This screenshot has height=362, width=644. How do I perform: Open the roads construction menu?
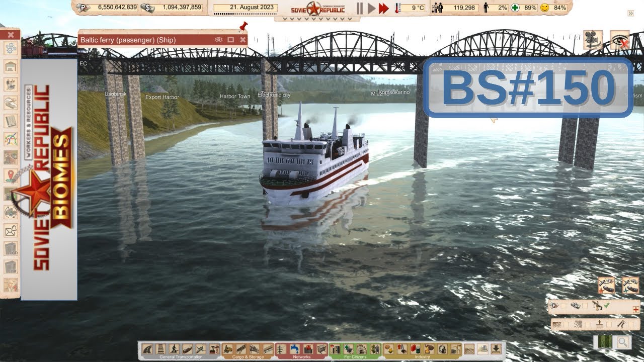click(x=147, y=349)
